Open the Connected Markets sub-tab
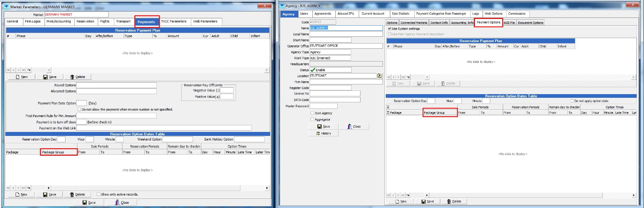Screen dimensions: 644x208 pyautogui.click(x=413, y=22)
